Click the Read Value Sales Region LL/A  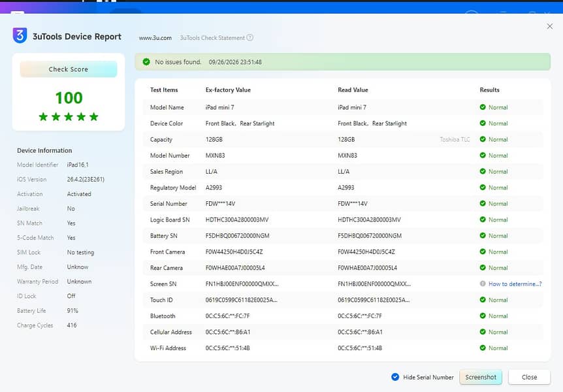point(344,172)
